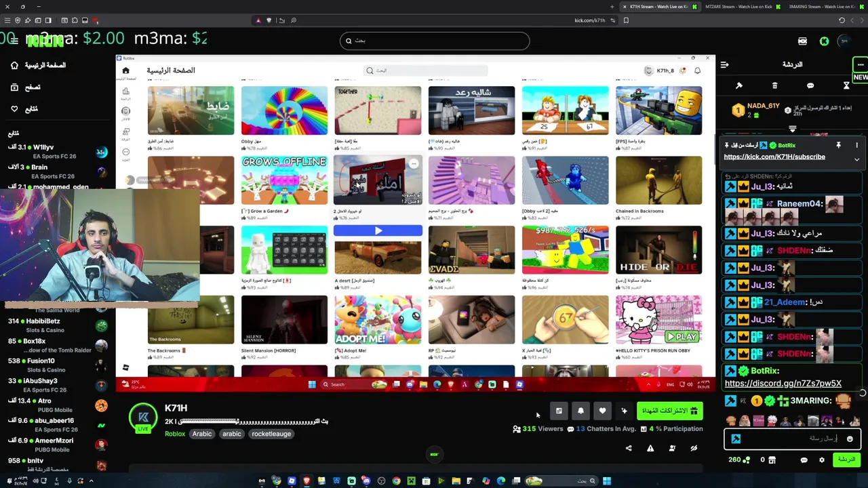Viewport: 868px width, 488px height.
Task: Select the Roblox category tag
Action: (x=175, y=434)
